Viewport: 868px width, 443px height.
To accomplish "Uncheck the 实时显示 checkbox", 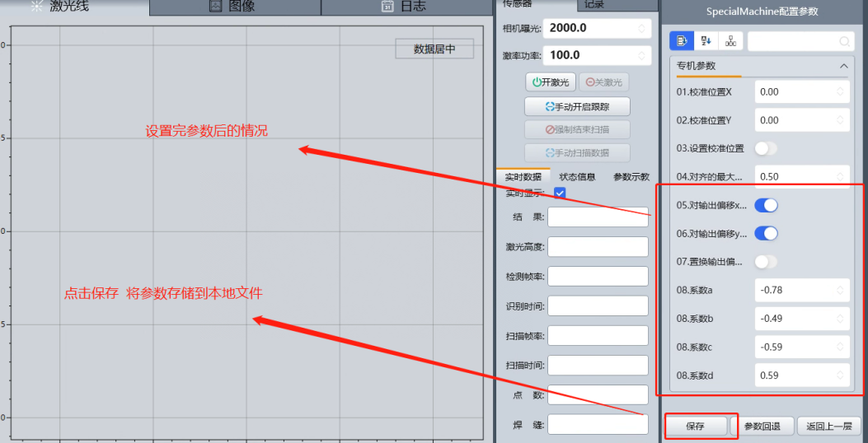I will pyautogui.click(x=560, y=193).
